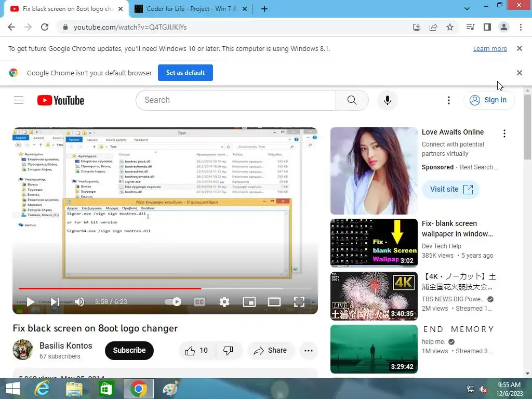The image size is (532, 399).
Task: Open the YouTube hamburger guide menu
Action: [x=19, y=100]
